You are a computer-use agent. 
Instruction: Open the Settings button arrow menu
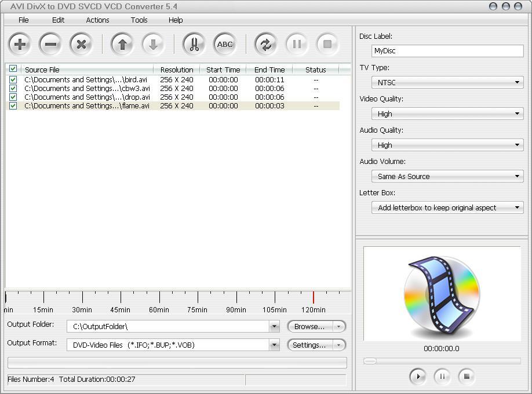pos(338,345)
